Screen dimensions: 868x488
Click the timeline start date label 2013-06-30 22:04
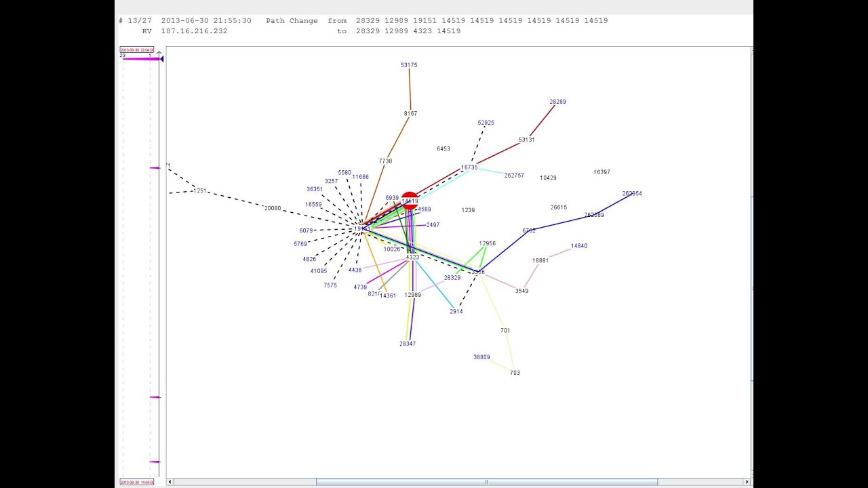pyautogui.click(x=137, y=49)
